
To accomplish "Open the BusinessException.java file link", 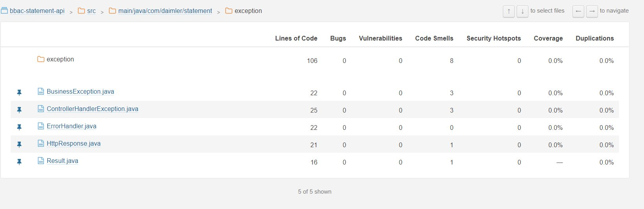I will tap(80, 91).
